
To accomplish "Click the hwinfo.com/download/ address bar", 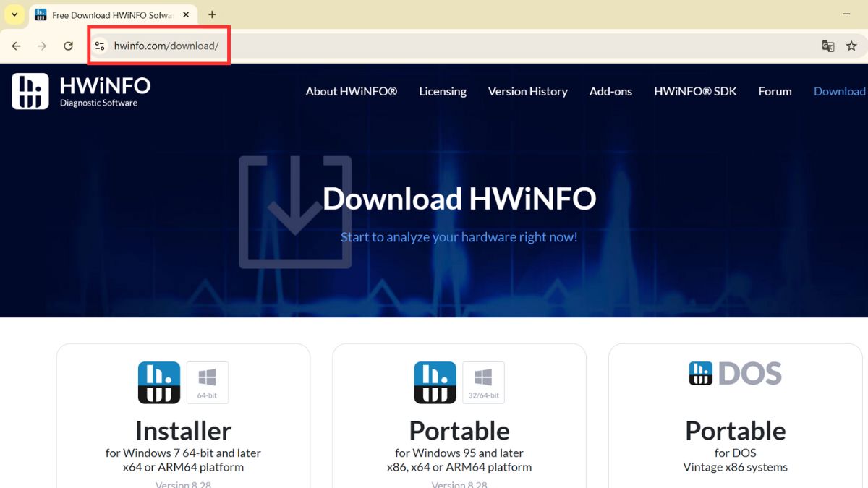I will click(463, 46).
